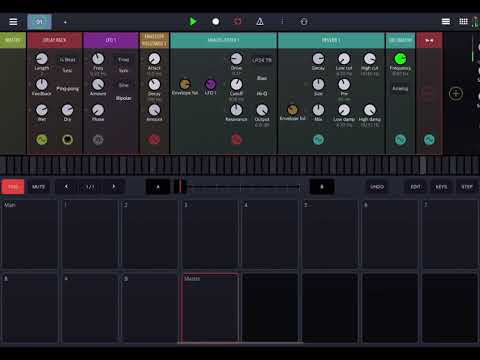This screenshot has width=480, height=360.
Task: Select the Multifilter 1 module header
Action: 223,40
